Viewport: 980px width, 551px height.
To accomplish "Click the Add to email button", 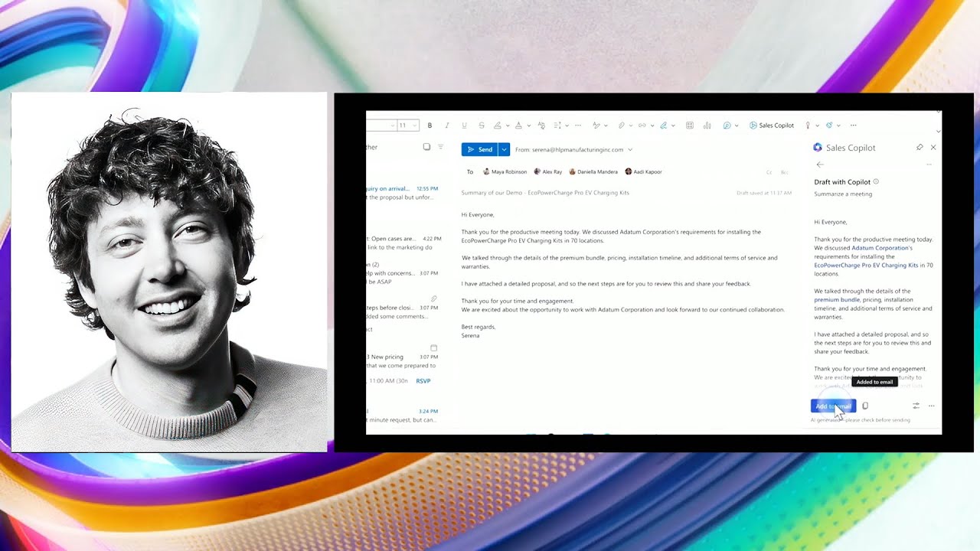I will (x=833, y=406).
